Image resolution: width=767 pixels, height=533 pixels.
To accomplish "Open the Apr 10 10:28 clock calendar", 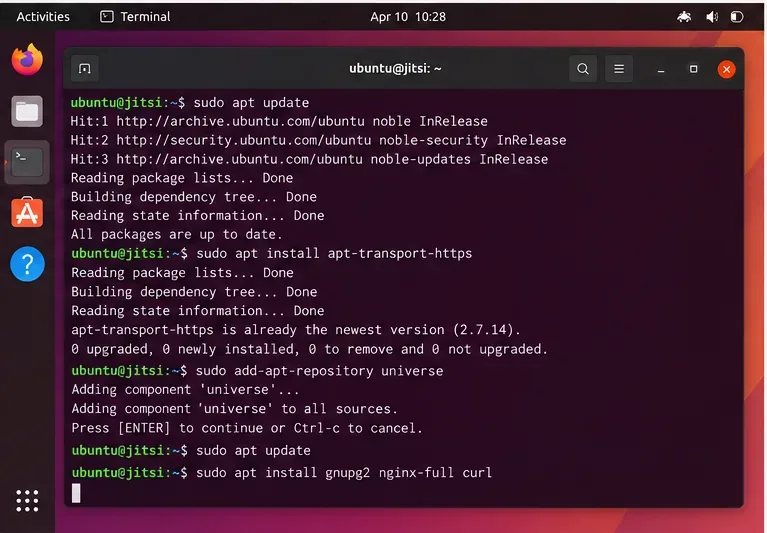I will (408, 17).
